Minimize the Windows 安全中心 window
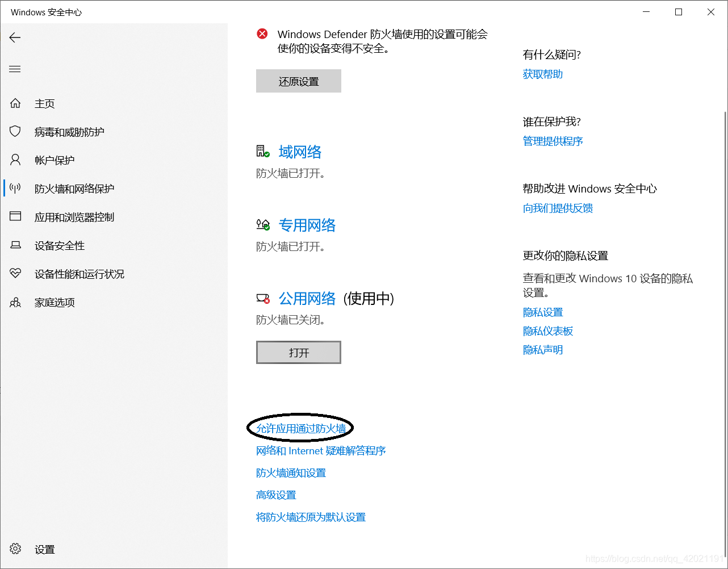728x569 pixels. 646,12
